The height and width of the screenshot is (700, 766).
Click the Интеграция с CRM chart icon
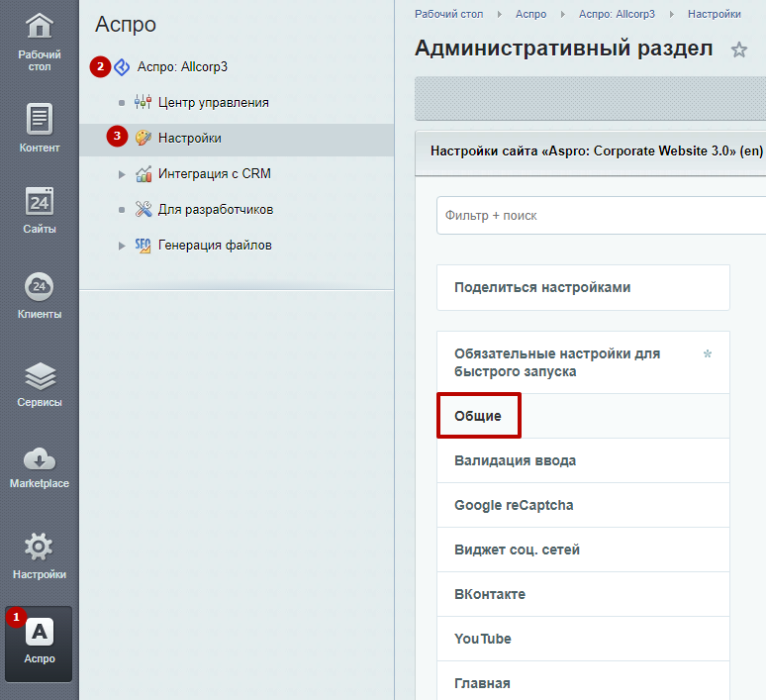click(144, 173)
